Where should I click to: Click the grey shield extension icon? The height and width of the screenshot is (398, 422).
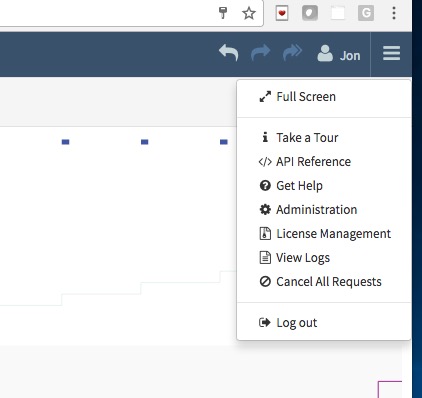click(310, 13)
